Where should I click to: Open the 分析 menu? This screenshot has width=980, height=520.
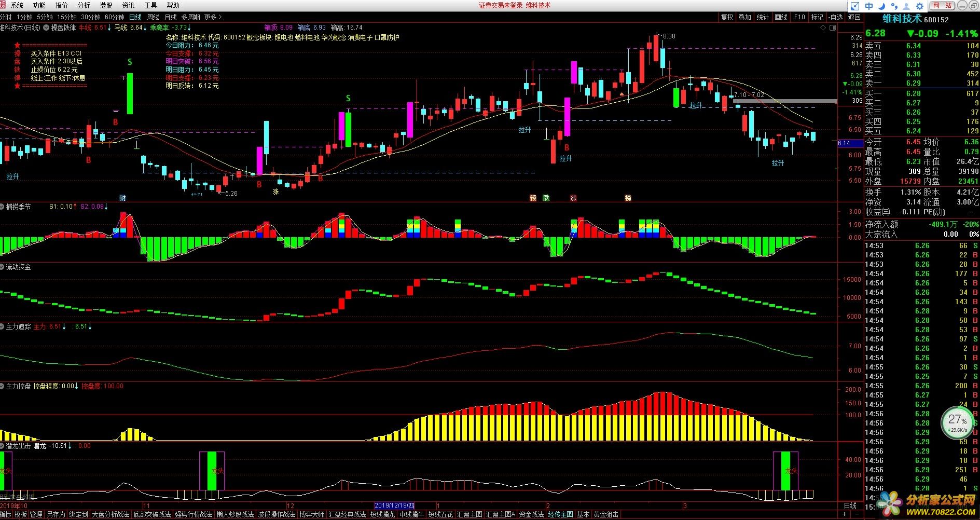[84, 5]
